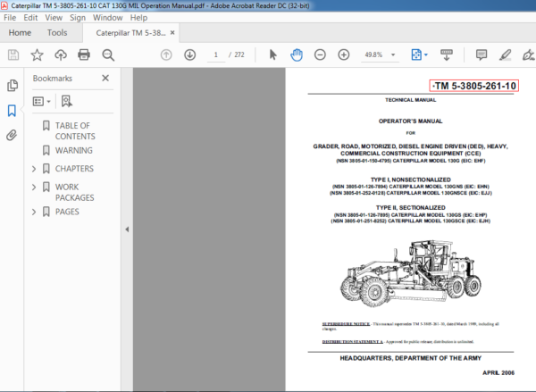Image resolution: width=536 pixels, height=392 pixels.
Task: Open the fit page options dropdown arrow
Action: point(426,54)
